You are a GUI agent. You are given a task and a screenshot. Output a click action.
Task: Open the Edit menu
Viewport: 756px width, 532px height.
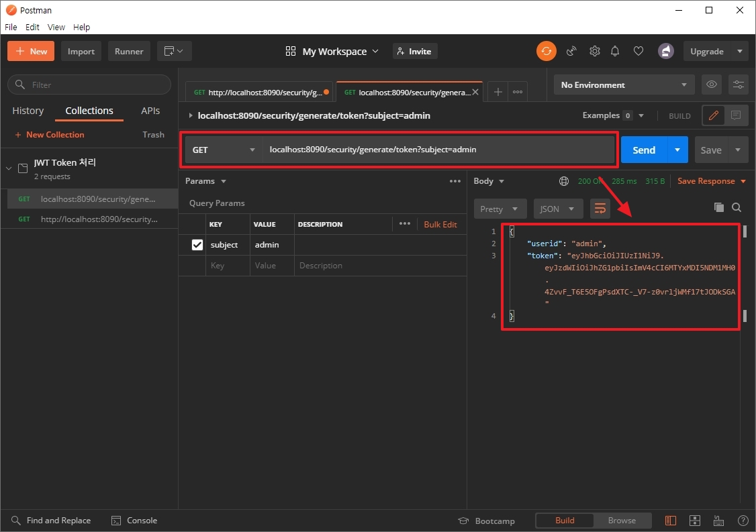point(32,27)
